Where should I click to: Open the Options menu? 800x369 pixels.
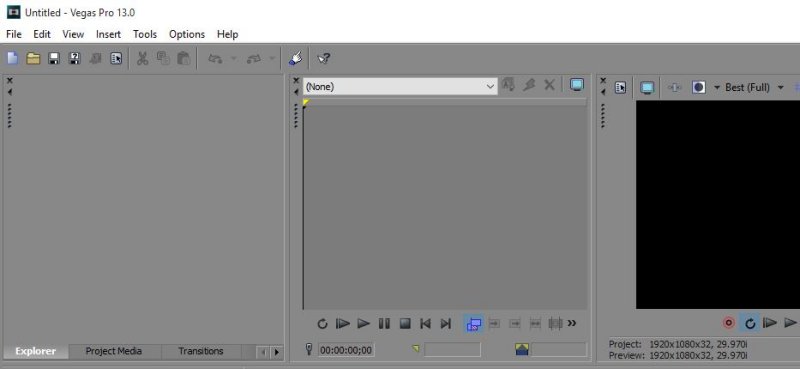pyautogui.click(x=187, y=34)
